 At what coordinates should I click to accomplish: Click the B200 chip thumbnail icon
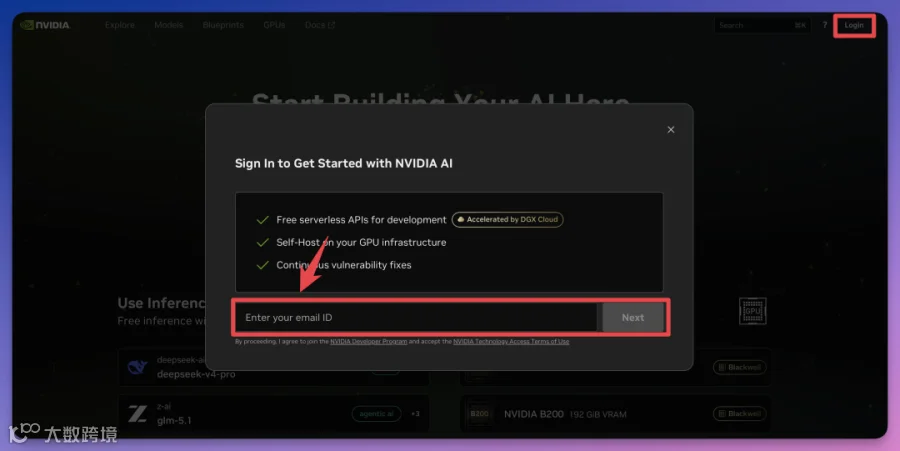[x=479, y=414]
